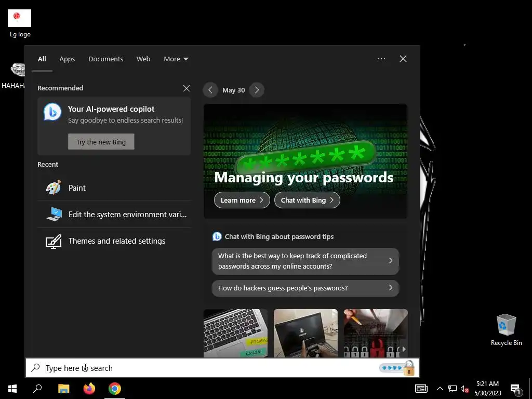Open the three-dot options menu
Image resolution: width=532 pixels, height=399 pixels.
381,59
